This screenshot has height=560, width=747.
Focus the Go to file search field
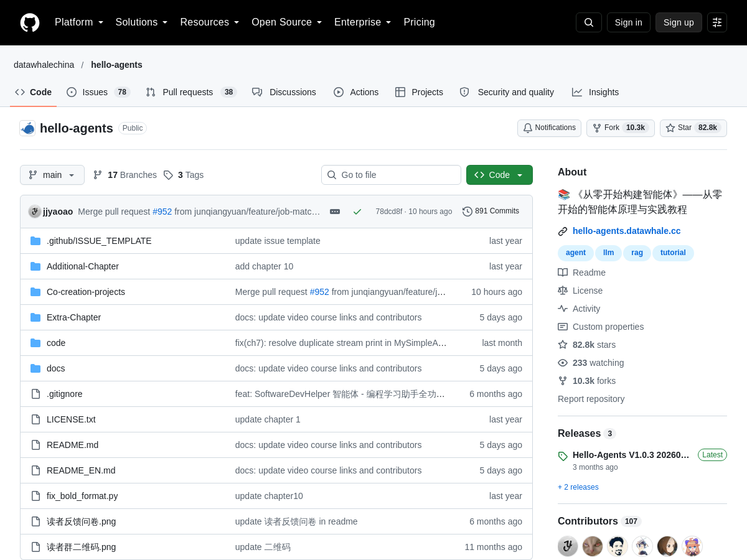(x=391, y=175)
